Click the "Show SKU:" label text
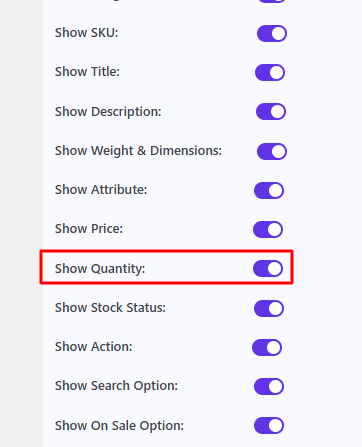The width and height of the screenshot is (362, 447). click(86, 33)
